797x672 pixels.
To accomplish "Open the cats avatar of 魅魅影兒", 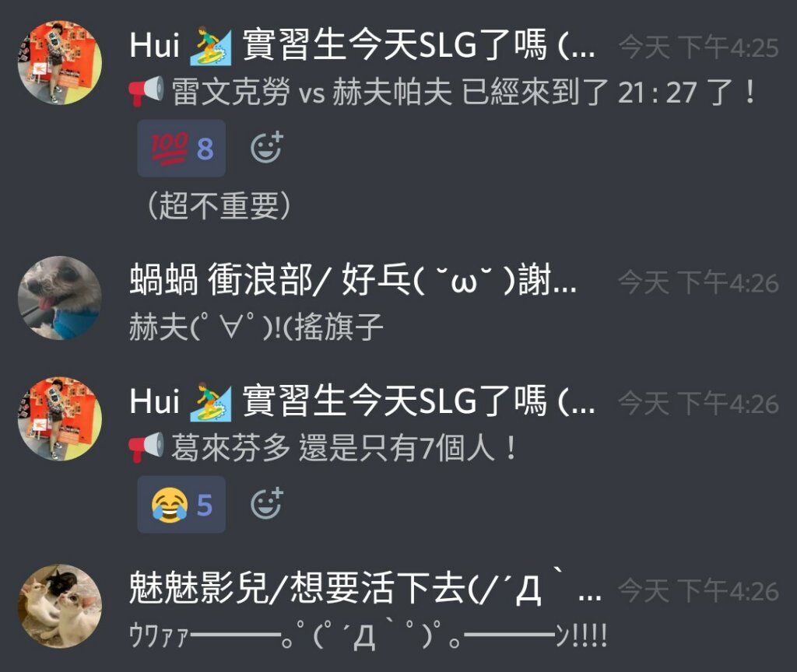I will coord(60,607).
